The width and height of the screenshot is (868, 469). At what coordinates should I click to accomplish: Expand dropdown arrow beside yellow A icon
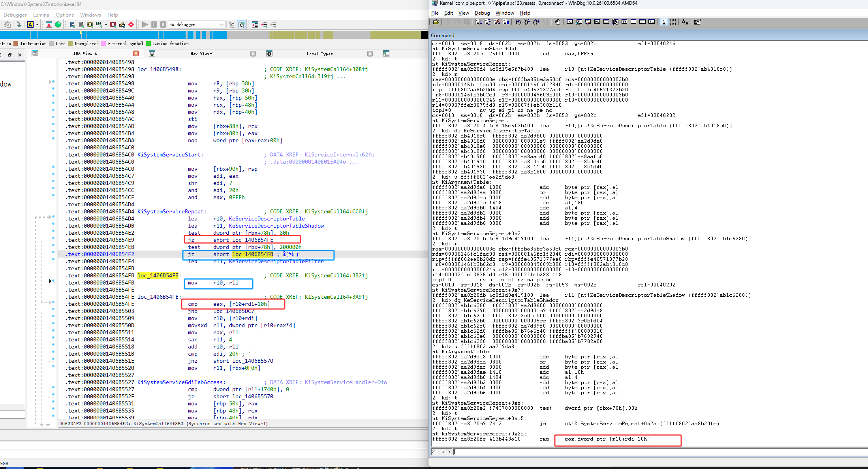click(37, 24)
